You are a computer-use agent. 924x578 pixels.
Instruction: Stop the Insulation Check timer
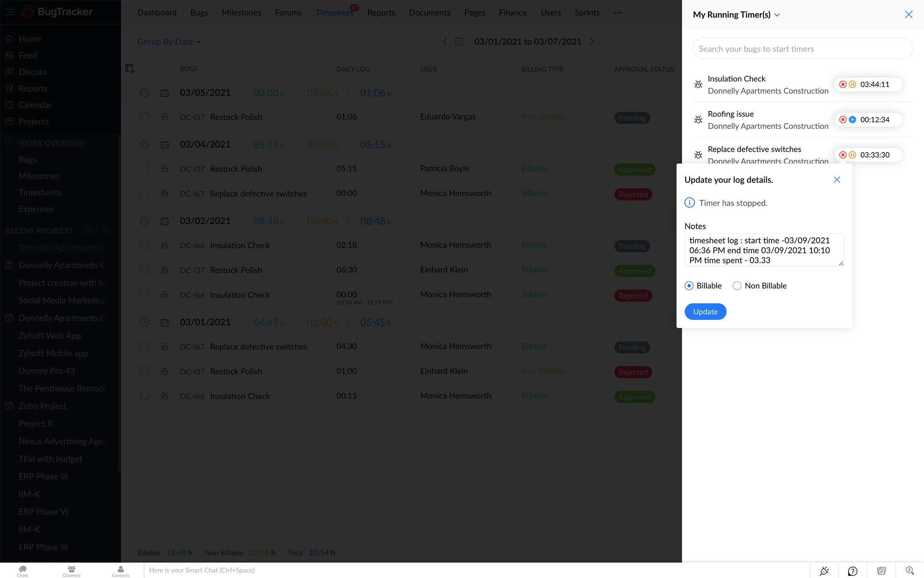pyautogui.click(x=843, y=84)
